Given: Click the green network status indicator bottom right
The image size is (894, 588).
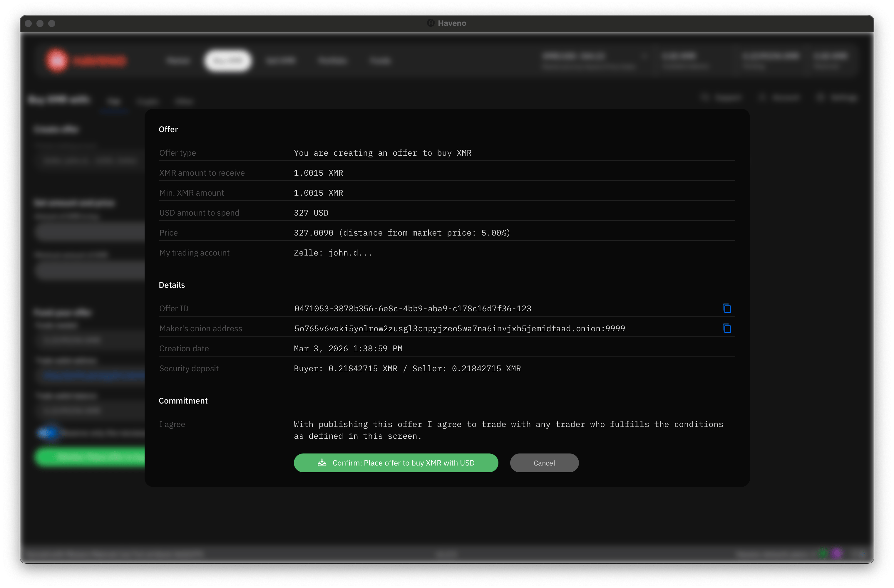Looking at the screenshot, I should click(x=823, y=553).
